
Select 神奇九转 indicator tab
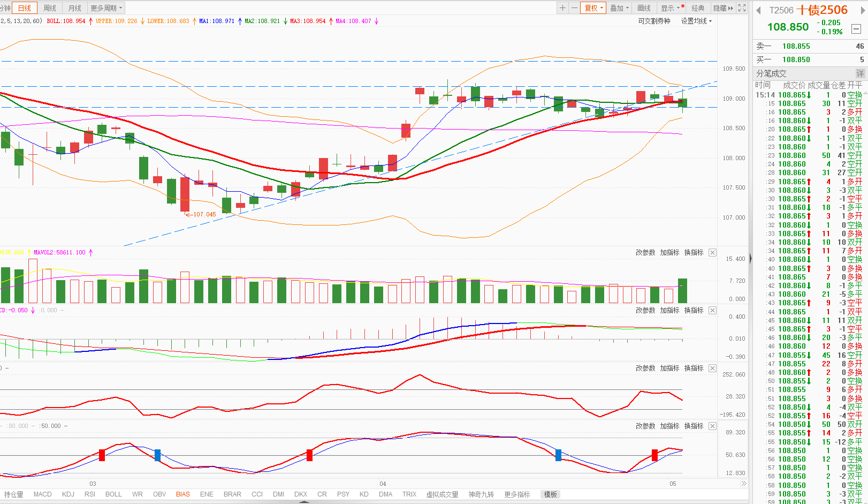[482, 494]
